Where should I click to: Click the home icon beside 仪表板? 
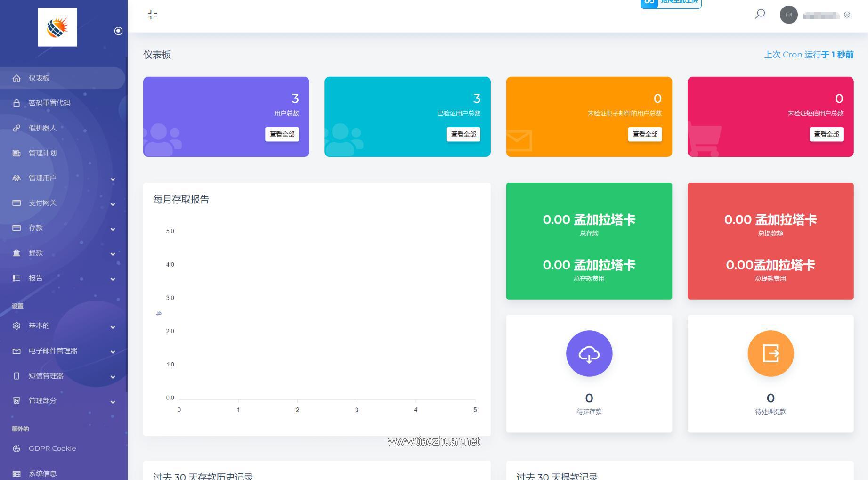tap(16, 78)
